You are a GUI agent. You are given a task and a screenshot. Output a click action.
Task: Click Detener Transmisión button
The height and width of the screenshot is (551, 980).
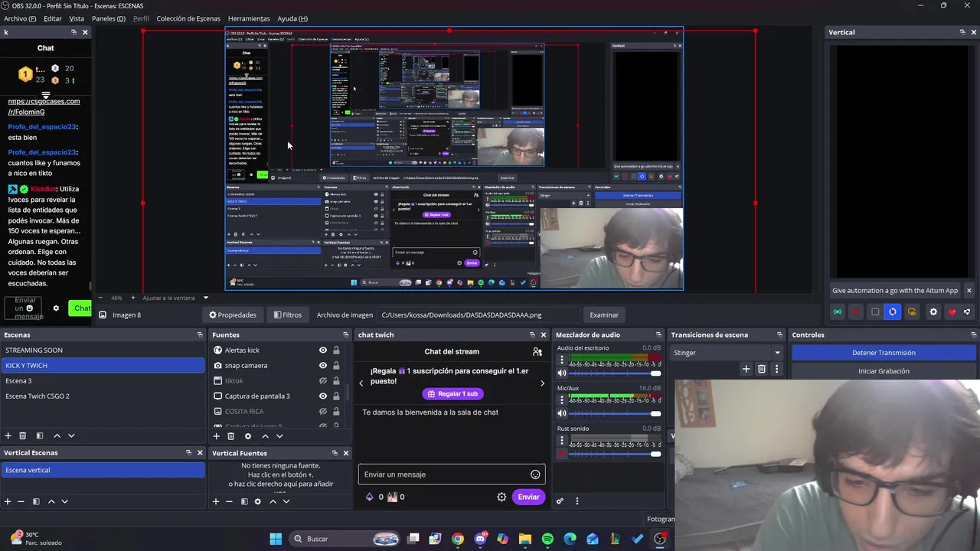pos(884,353)
